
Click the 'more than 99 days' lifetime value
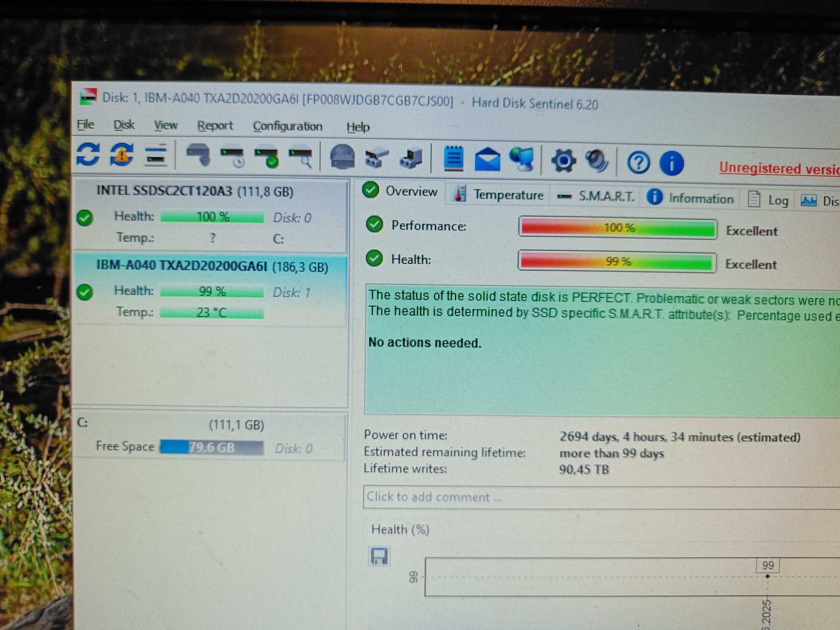point(612,454)
